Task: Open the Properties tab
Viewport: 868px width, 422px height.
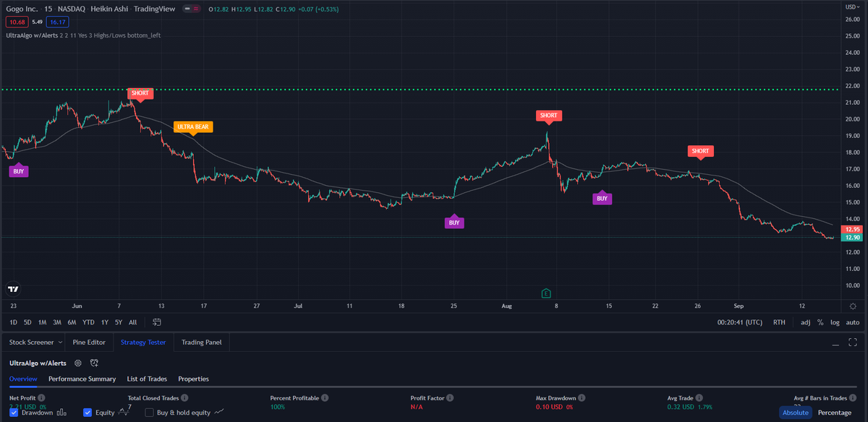Action: pyautogui.click(x=193, y=379)
